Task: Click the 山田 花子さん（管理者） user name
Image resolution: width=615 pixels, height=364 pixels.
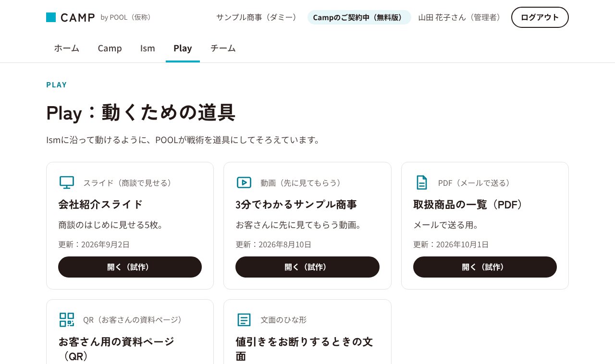Action: (461, 17)
